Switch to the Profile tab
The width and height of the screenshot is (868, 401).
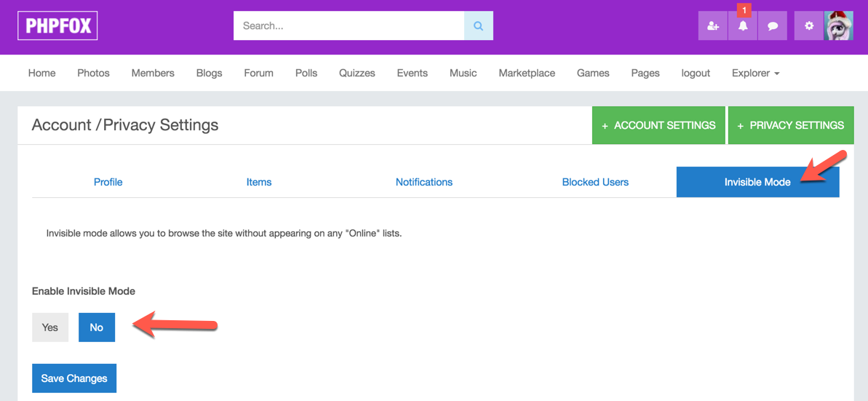[x=108, y=182]
